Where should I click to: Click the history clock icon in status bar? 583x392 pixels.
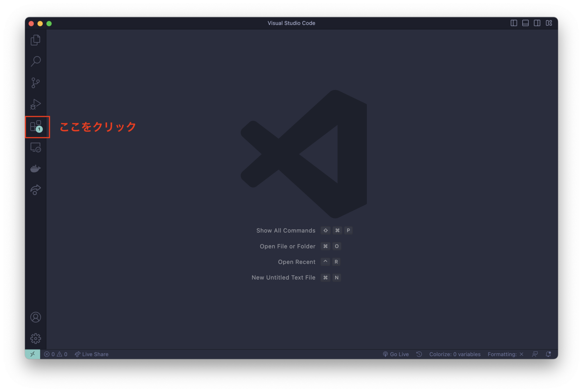(419, 354)
